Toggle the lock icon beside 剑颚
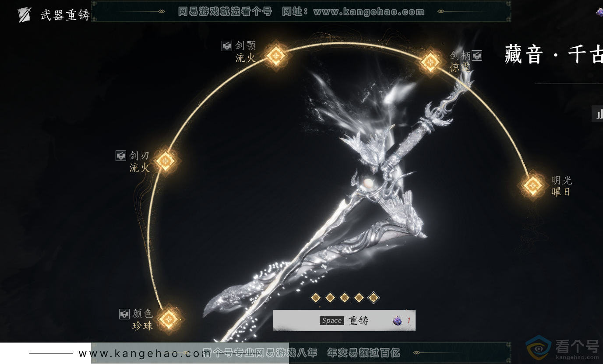The height and width of the screenshot is (364, 603). 226,46
